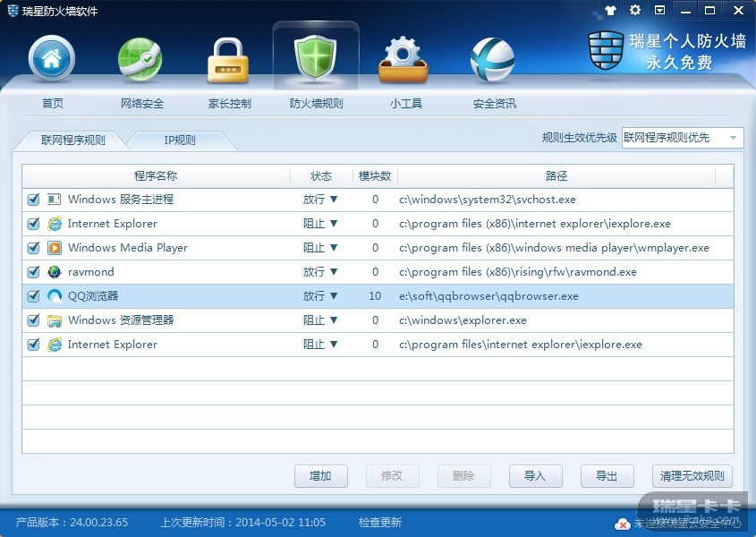Click the 增加 button
Image resolution: width=756 pixels, height=537 pixels.
(x=320, y=476)
